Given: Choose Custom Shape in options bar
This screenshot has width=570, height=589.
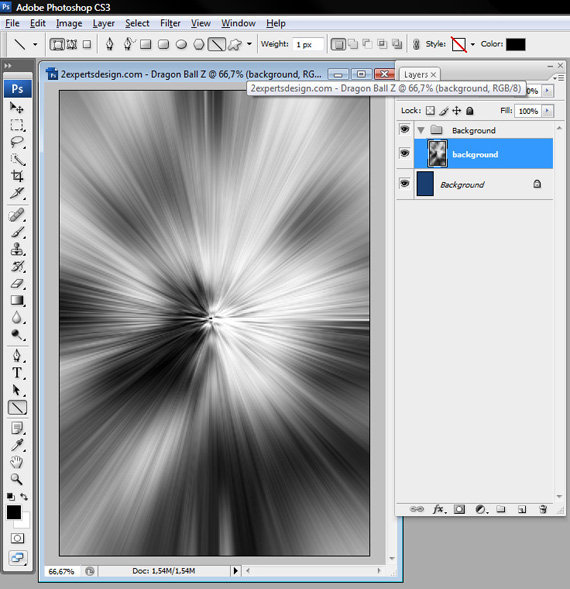Looking at the screenshot, I should [x=235, y=44].
